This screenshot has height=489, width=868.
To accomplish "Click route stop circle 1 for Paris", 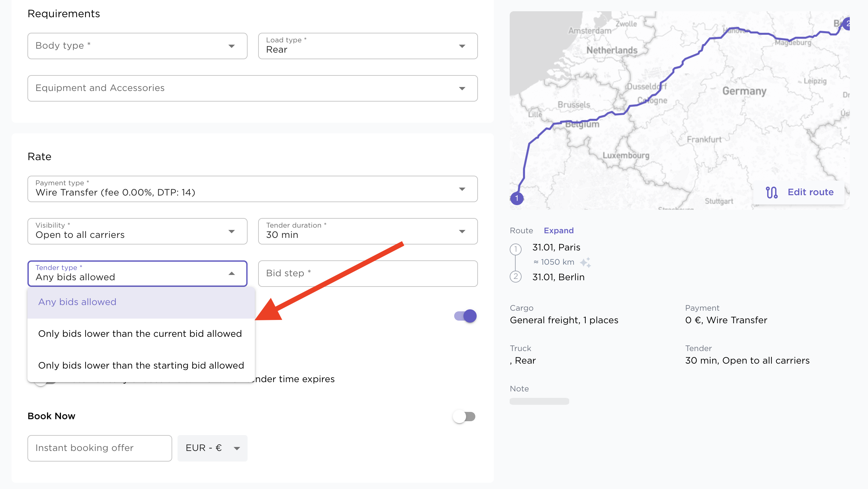I will pos(515,249).
